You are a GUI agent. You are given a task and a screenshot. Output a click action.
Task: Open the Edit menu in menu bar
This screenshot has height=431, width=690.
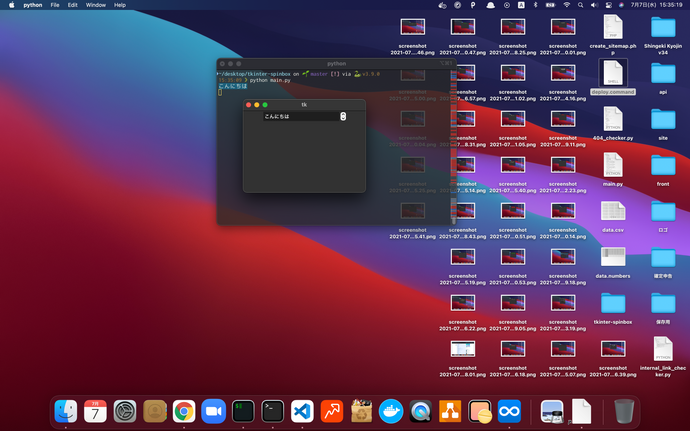click(72, 5)
